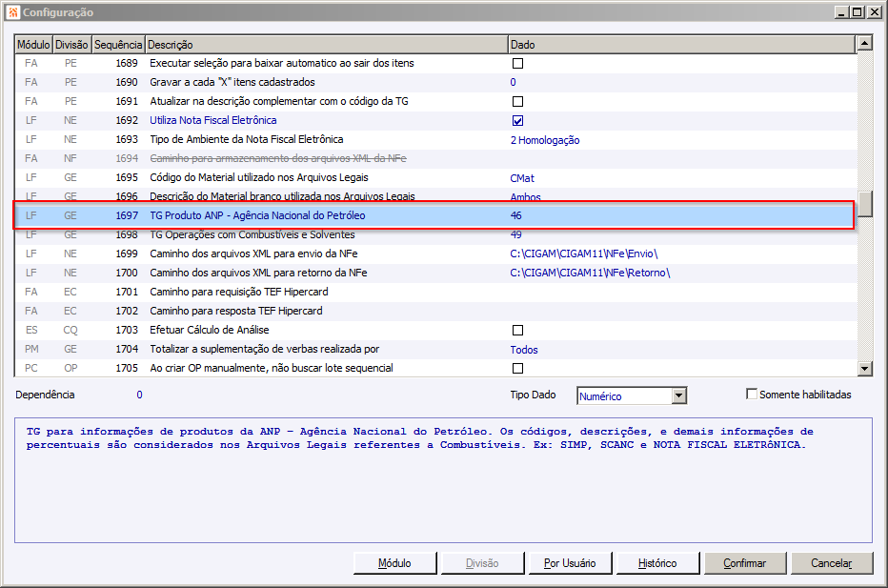Click path C:\CIGAM\CIGAM11\NFe\Retorno\ value

590,273
